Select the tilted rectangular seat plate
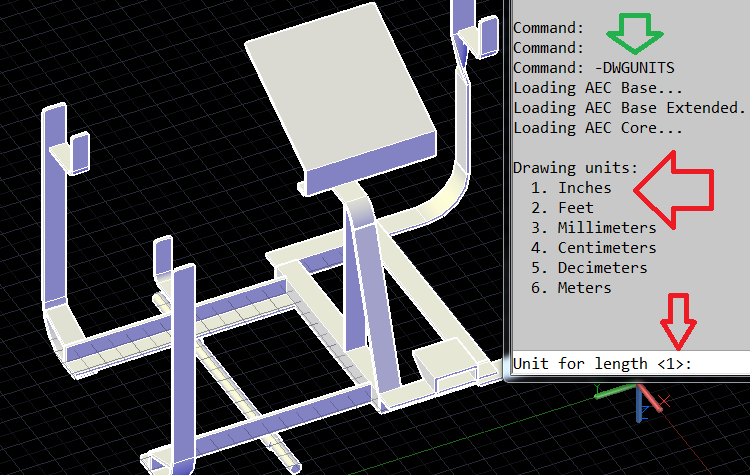 [x=341, y=99]
